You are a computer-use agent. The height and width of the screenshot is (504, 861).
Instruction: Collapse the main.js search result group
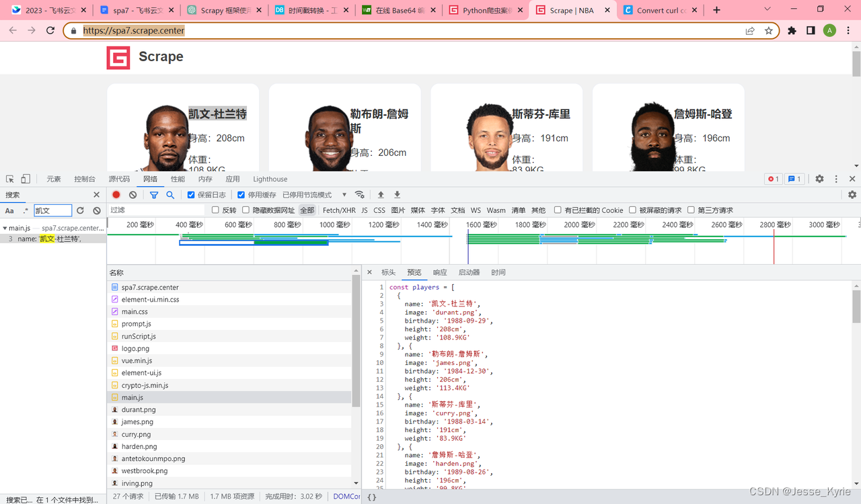click(x=5, y=228)
